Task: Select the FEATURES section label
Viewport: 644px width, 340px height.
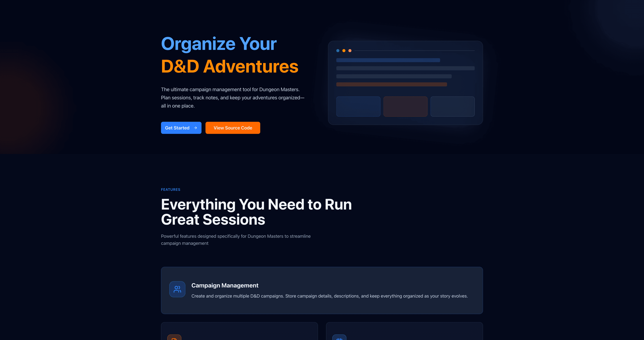Action: click(171, 190)
